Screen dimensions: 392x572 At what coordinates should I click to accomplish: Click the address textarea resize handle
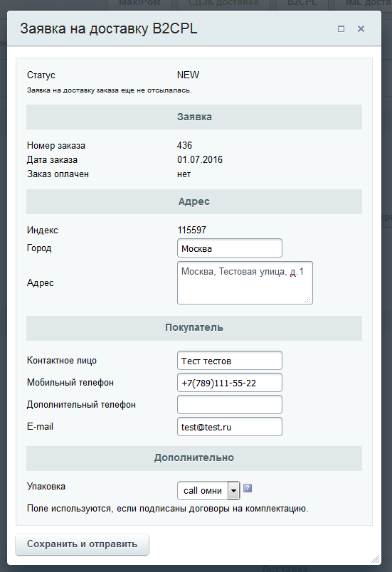308,300
